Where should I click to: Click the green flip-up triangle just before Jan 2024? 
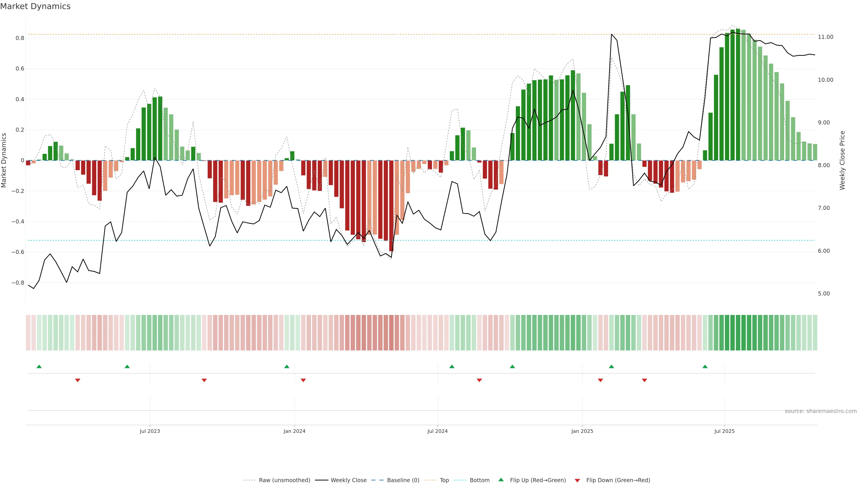[x=287, y=366]
